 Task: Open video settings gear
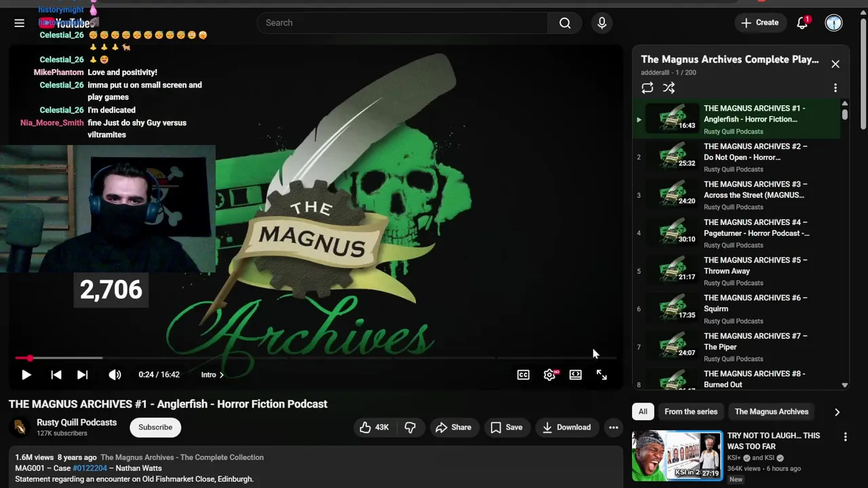[549, 375]
